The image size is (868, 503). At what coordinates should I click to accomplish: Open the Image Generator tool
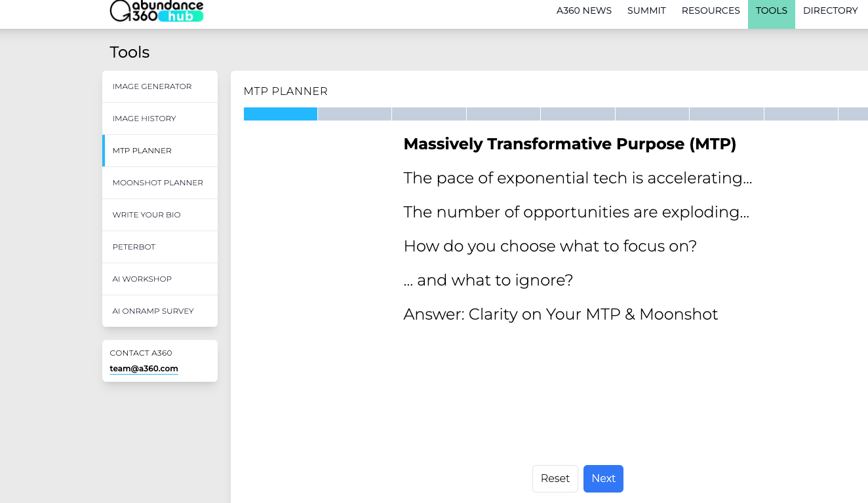[x=152, y=86]
